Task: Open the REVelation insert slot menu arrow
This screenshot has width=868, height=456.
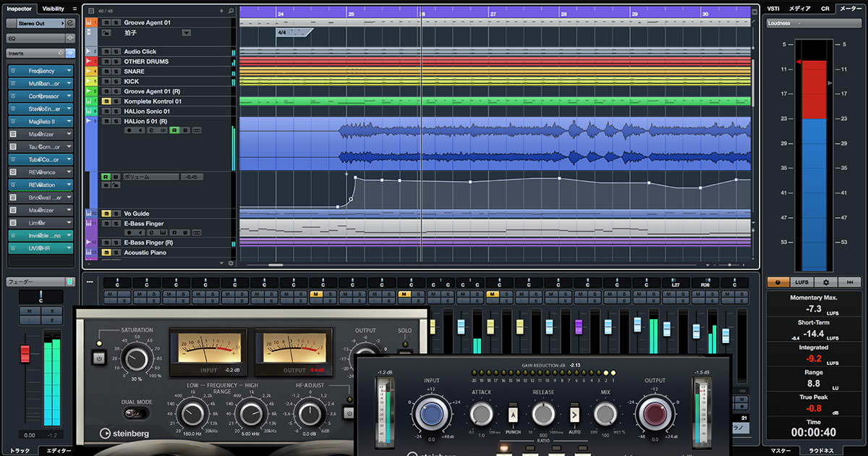Action: click(69, 185)
